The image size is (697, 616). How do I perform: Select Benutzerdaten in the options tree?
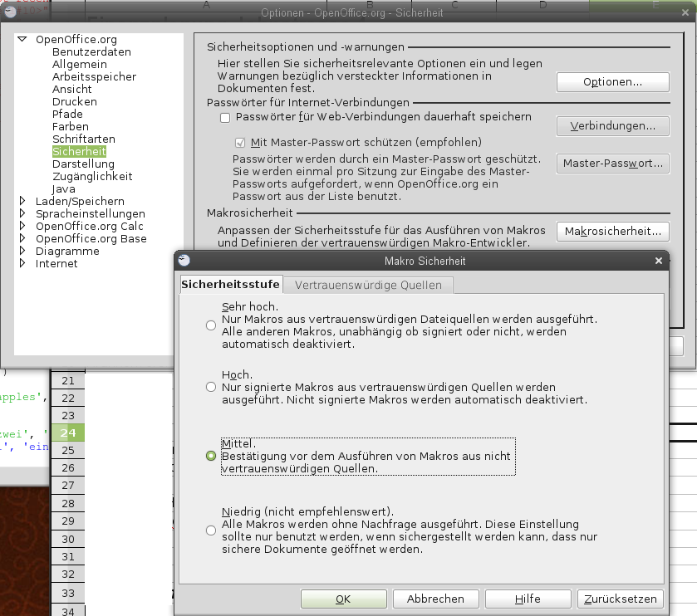[x=91, y=51]
